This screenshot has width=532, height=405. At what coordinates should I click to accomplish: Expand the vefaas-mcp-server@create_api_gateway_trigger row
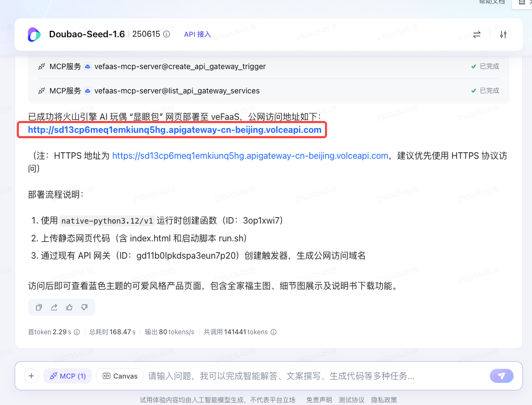pos(268,66)
